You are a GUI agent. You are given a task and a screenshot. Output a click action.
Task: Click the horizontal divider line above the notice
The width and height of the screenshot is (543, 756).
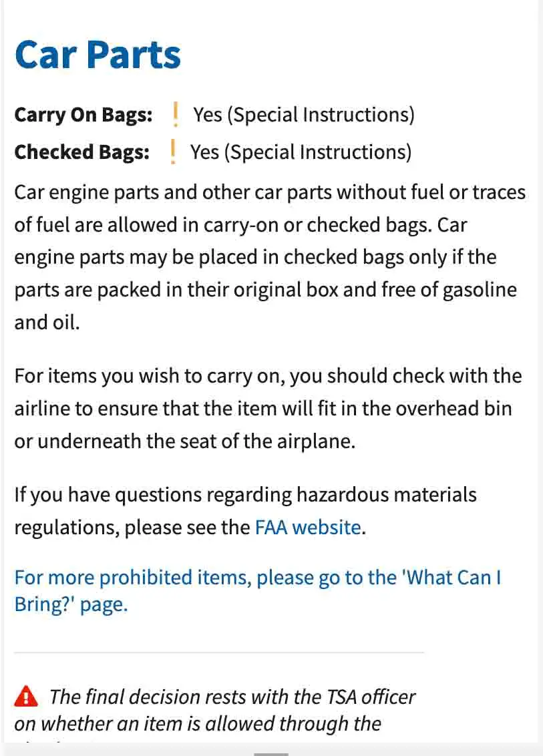point(219,652)
